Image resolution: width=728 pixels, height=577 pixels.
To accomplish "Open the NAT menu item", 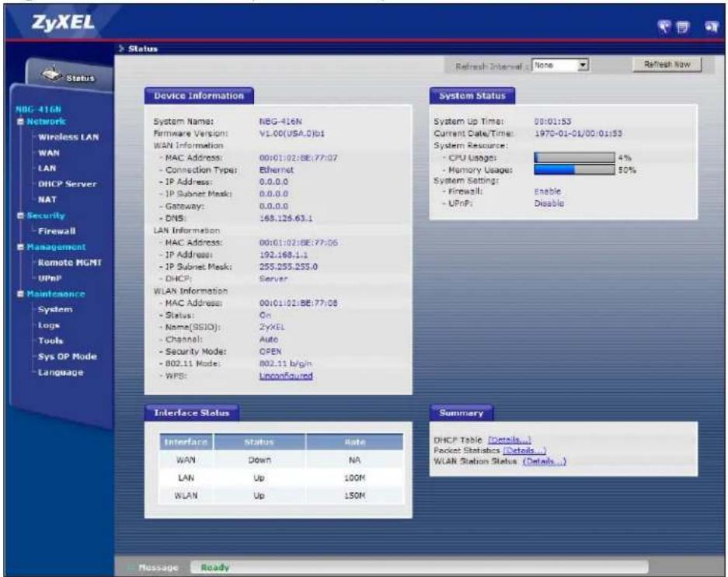I will pos(47,199).
